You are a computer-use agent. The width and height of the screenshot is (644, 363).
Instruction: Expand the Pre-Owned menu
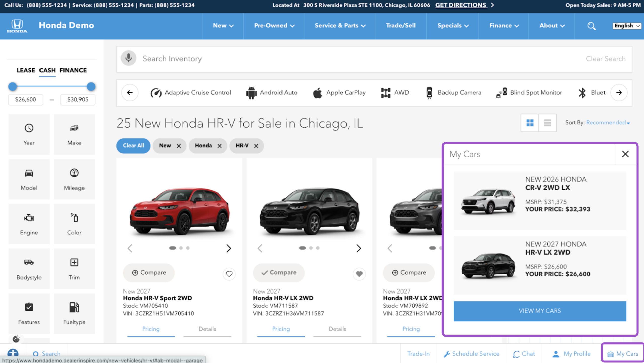(x=274, y=26)
